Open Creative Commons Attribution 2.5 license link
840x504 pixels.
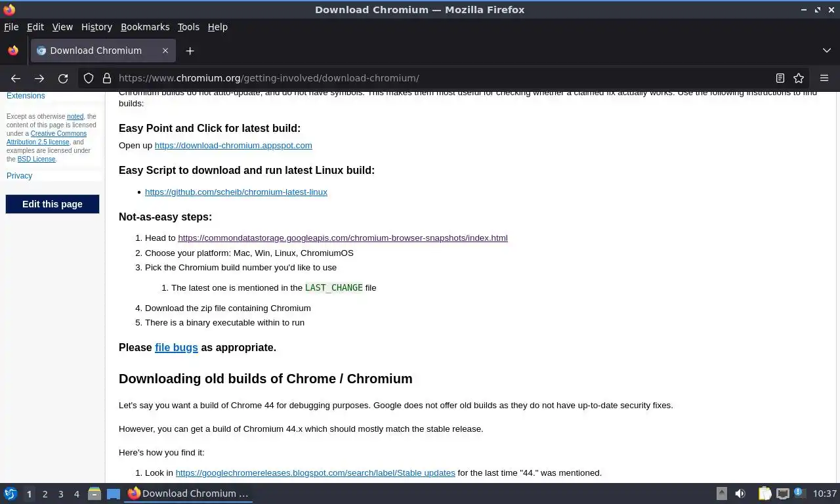point(47,137)
